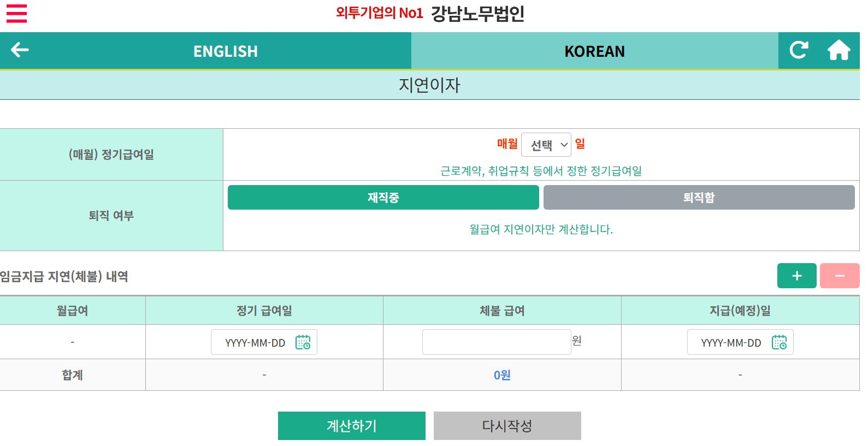Click the 다시작성 reset button

[507, 426]
